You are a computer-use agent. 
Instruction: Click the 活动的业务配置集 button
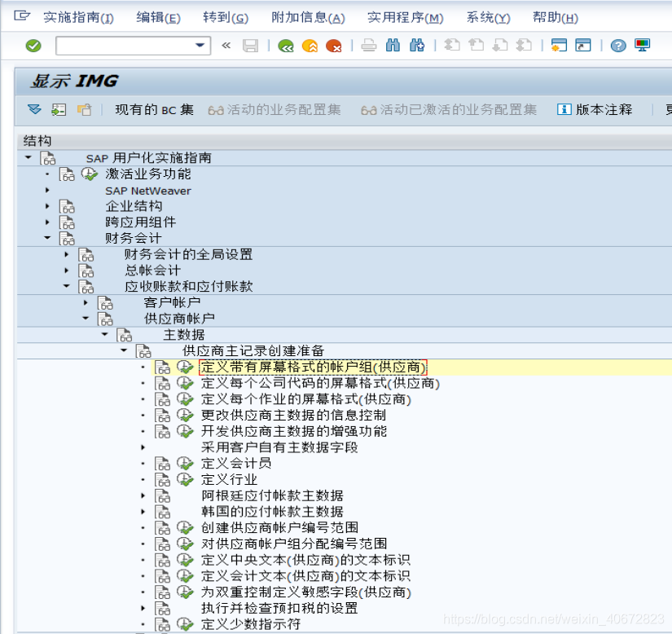pos(275,110)
